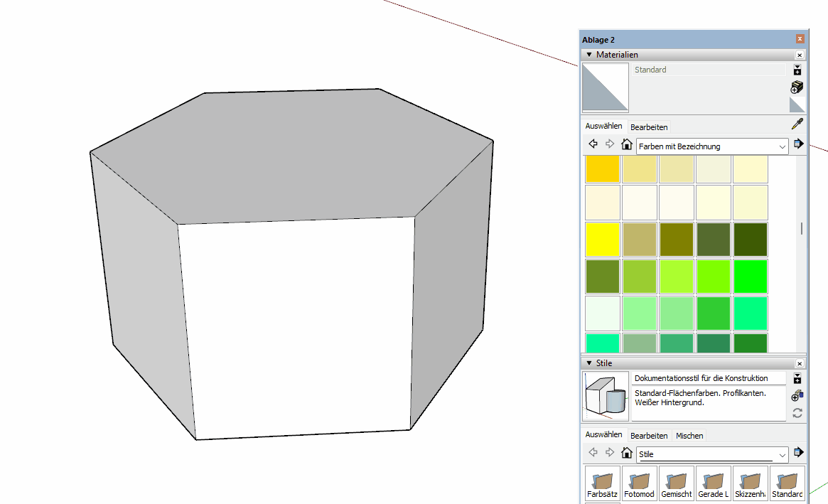Click the style name field 'Dokumentationsstil'
The image size is (828, 504).
pyautogui.click(x=708, y=378)
